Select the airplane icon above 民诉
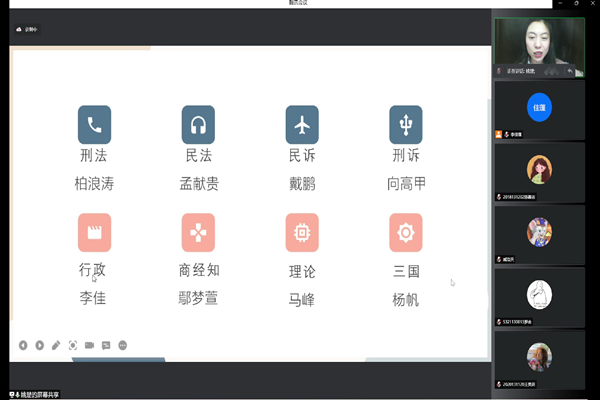 302,125
